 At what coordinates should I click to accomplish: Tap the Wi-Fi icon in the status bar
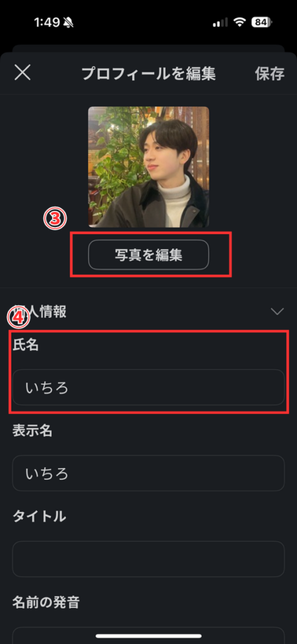pyautogui.click(x=240, y=22)
